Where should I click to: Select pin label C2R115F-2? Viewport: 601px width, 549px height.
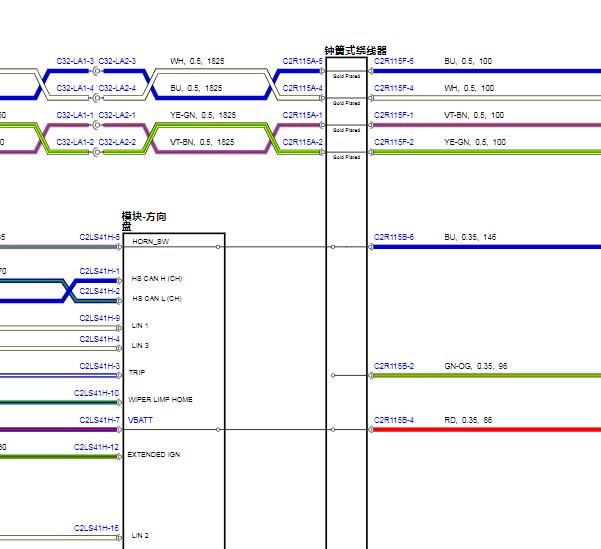(394, 142)
